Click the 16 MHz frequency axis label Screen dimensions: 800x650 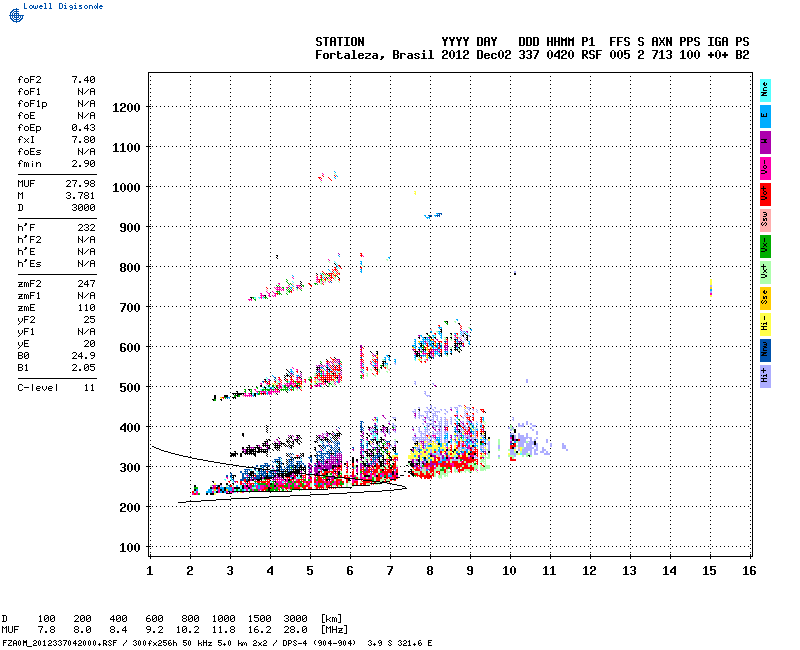pyautogui.click(x=749, y=571)
